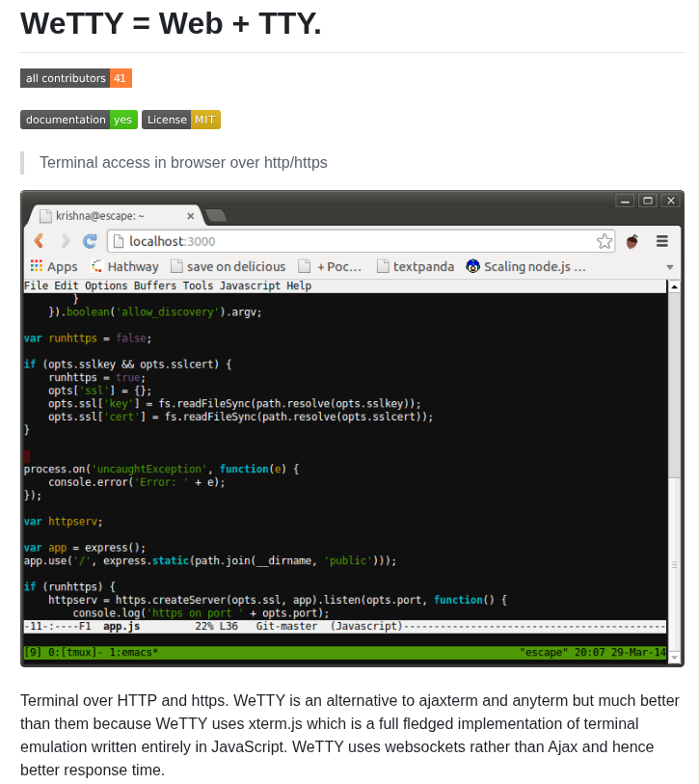
Task: Click the scrollbar up arrow
Action: (675, 286)
